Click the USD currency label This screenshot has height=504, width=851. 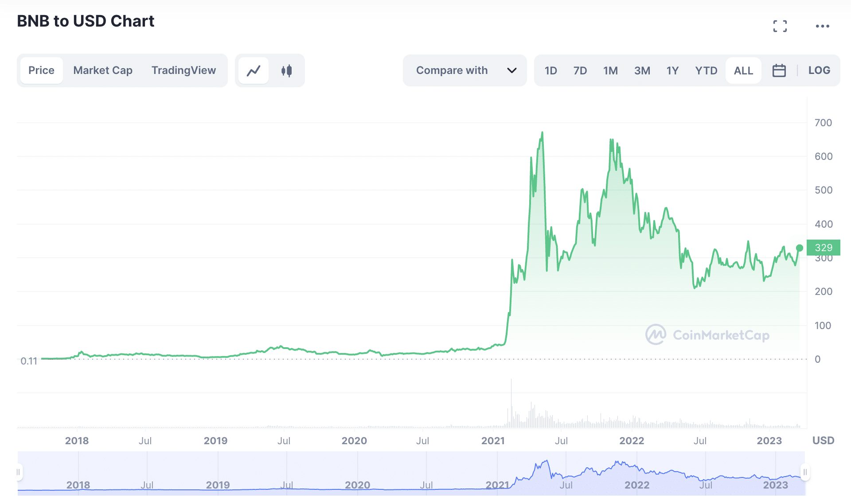click(823, 440)
